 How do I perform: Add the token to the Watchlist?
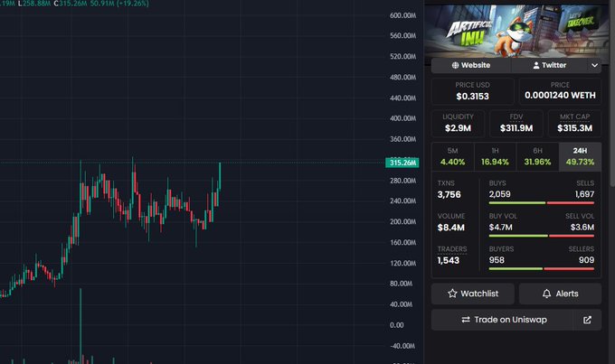click(473, 294)
